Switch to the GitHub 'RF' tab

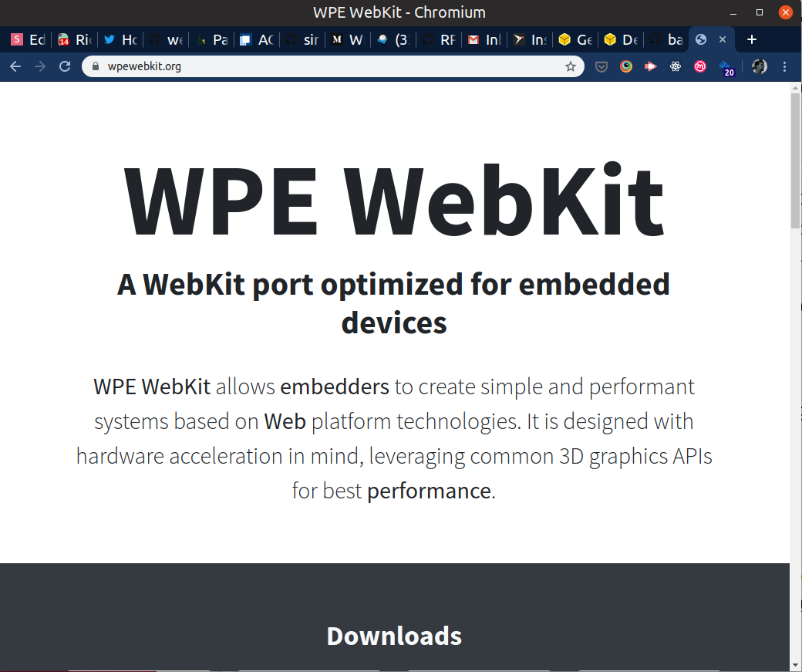440,39
